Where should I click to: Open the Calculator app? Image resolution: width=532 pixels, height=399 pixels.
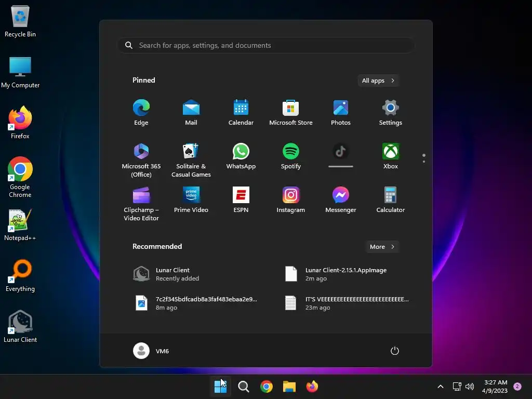pos(391,200)
